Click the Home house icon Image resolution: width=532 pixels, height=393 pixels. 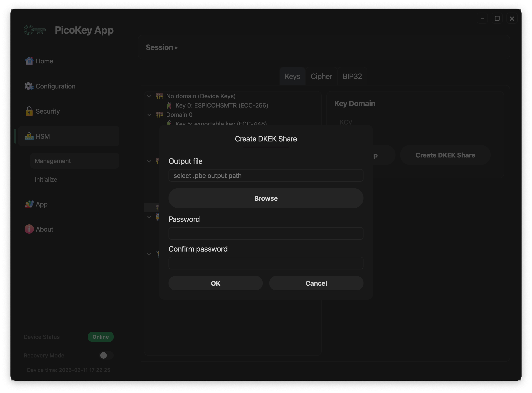(x=29, y=61)
